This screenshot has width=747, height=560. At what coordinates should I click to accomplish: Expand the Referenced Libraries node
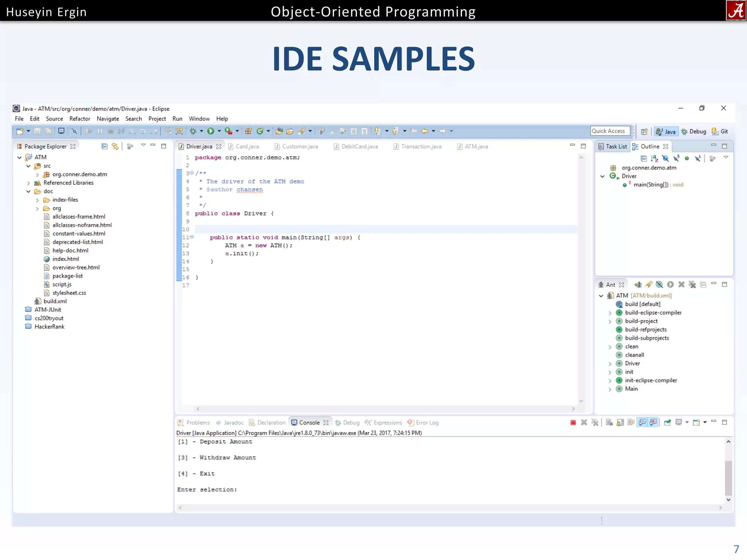[x=28, y=183]
